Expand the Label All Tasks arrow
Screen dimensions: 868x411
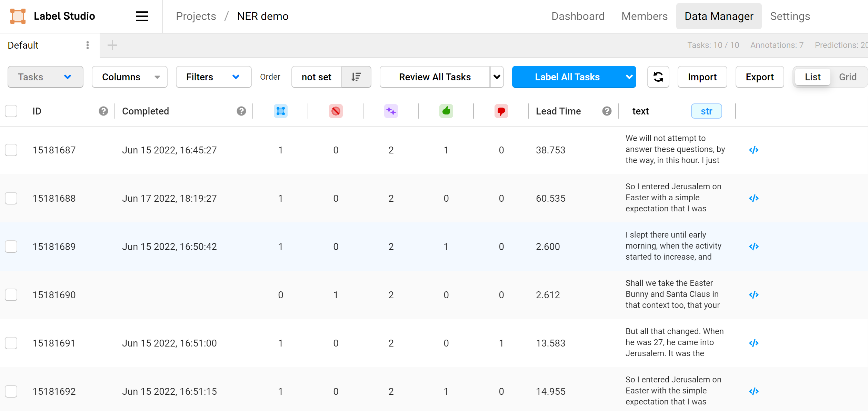[x=629, y=77]
